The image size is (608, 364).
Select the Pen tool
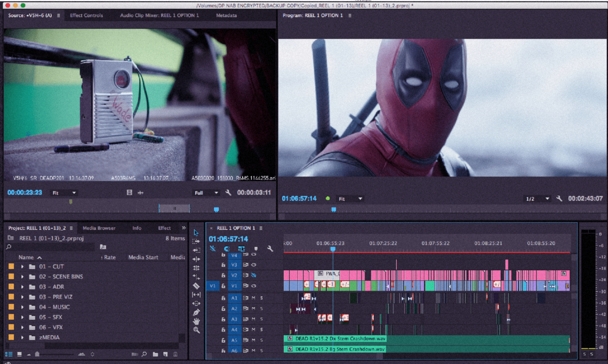(196, 312)
